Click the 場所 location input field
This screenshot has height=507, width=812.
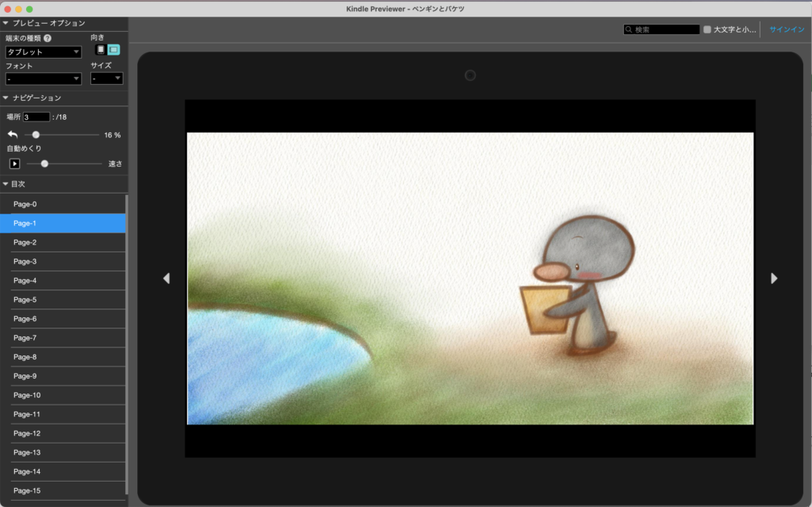[36, 117]
